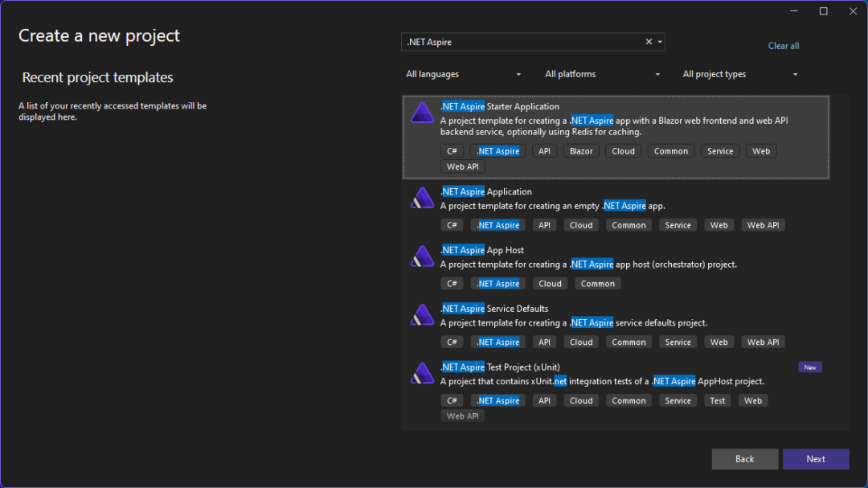Screen dimensions: 868x488
Task: Close the Create a new project window
Action: [x=853, y=11]
